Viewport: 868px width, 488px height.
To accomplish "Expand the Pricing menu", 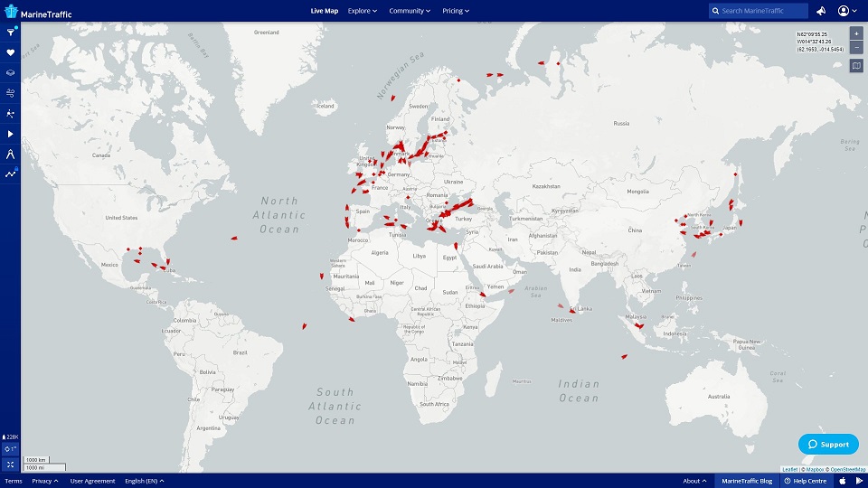I will click(456, 11).
